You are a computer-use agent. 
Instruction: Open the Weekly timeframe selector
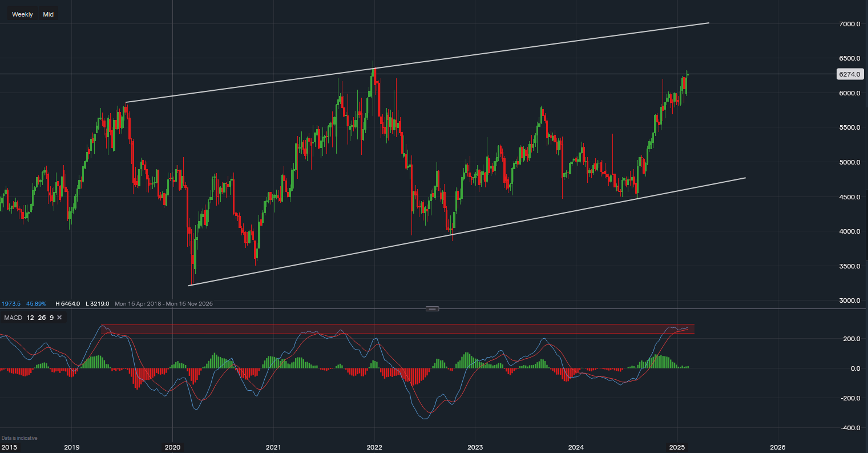point(22,14)
